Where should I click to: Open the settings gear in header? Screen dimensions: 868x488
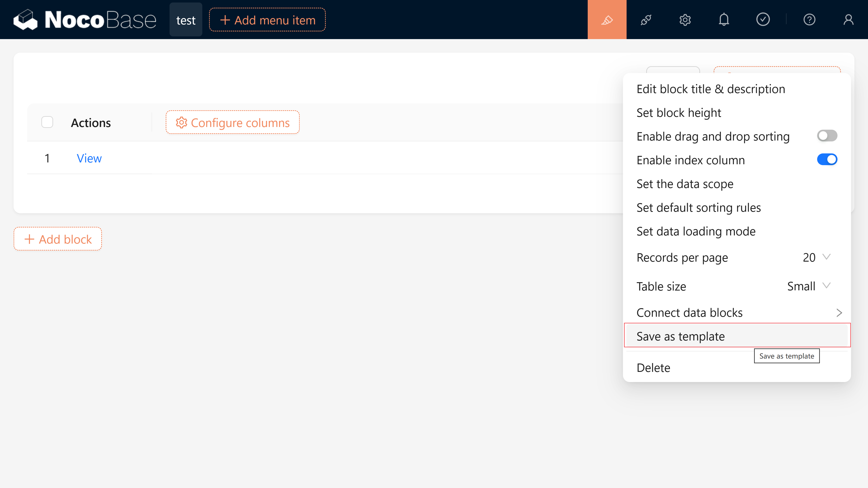point(685,19)
